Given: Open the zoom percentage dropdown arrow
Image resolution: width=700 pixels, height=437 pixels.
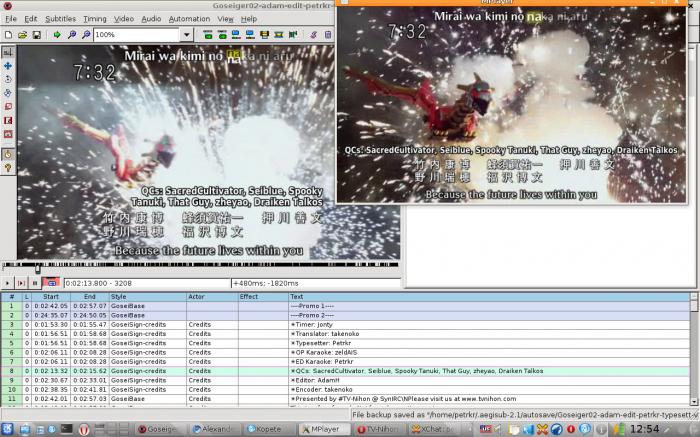Looking at the screenshot, I should pyautogui.click(x=187, y=34).
